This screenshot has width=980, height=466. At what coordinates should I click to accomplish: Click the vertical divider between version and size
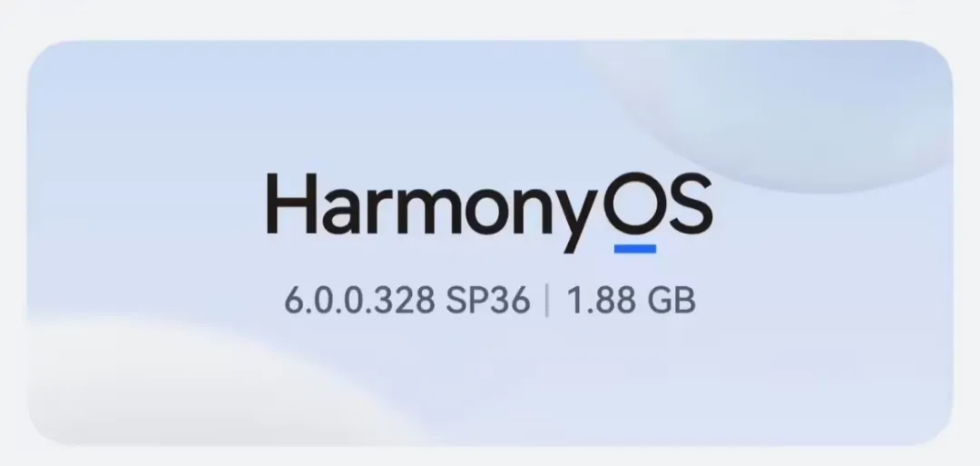tap(547, 301)
